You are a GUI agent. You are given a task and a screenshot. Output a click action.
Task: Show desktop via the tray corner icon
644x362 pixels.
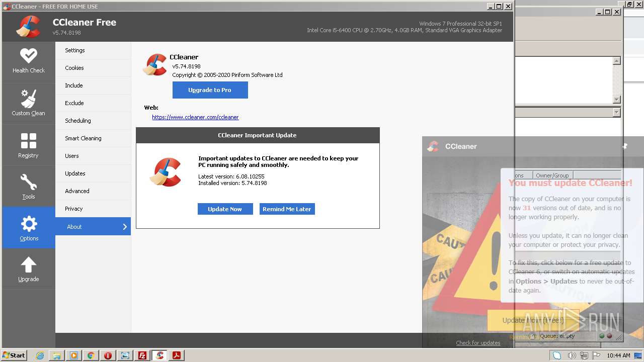click(x=638, y=355)
